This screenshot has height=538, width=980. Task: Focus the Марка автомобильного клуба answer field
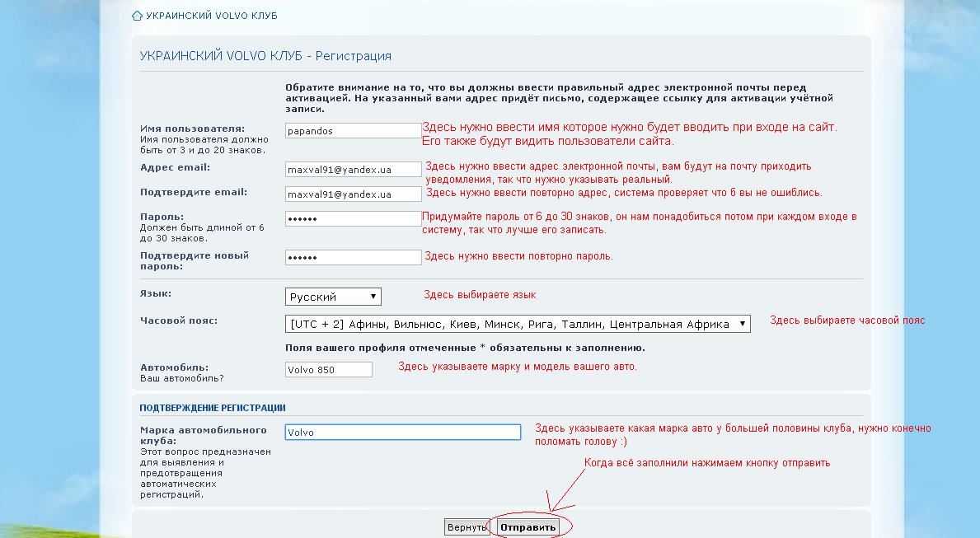pyautogui.click(x=402, y=432)
